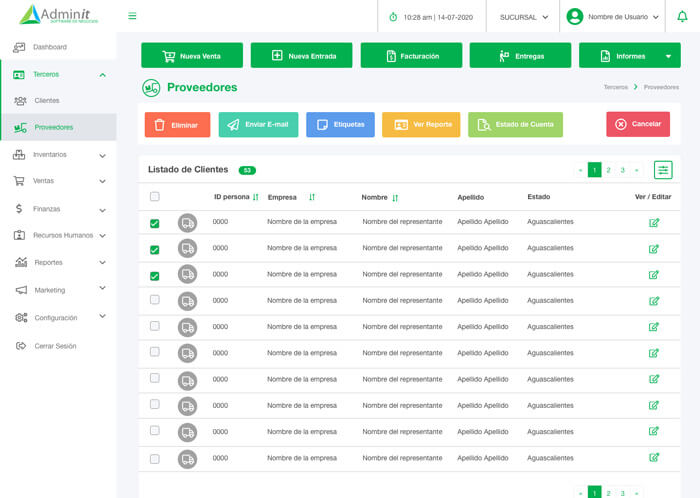
Task: Open notifications bell icon
Action: pyautogui.click(x=682, y=17)
